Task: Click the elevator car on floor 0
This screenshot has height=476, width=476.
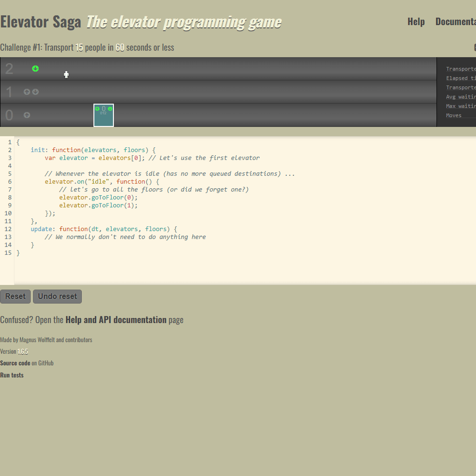Action: pyautogui.click(x=104, y=115)
